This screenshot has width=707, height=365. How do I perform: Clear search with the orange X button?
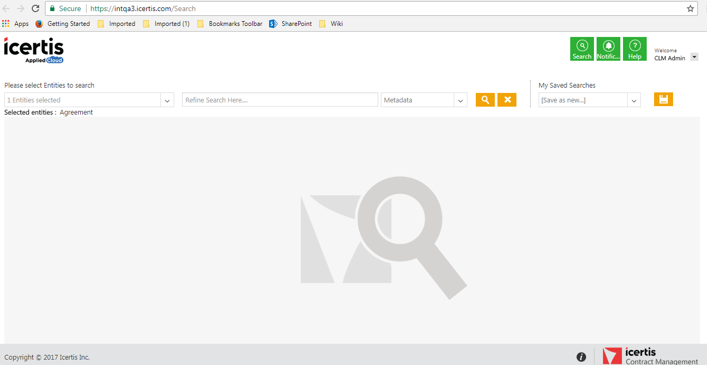coord(507,100)
